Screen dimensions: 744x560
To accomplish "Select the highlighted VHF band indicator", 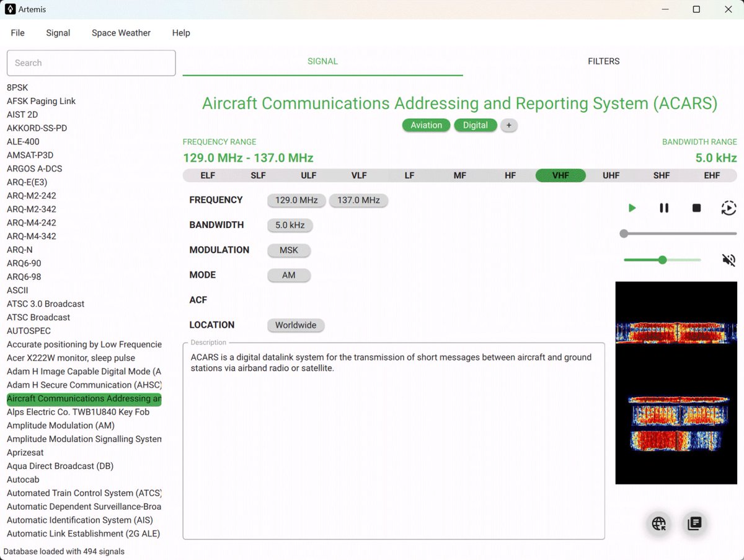I will point(560,175).
